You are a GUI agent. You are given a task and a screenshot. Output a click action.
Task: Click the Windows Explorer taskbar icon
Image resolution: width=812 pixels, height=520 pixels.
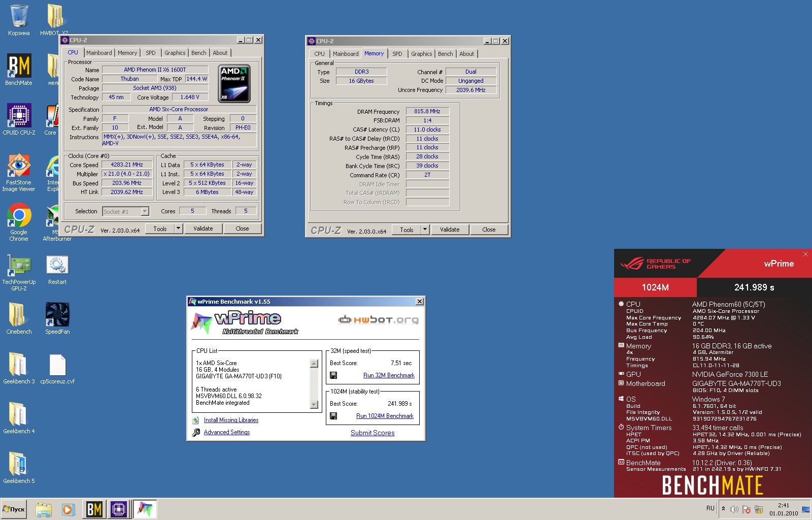(44, 509)
